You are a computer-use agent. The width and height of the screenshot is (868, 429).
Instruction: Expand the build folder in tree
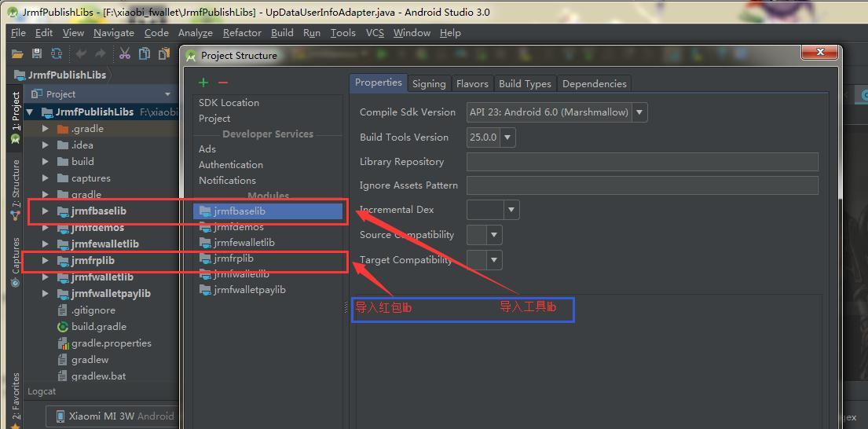[x=46, y=162]
